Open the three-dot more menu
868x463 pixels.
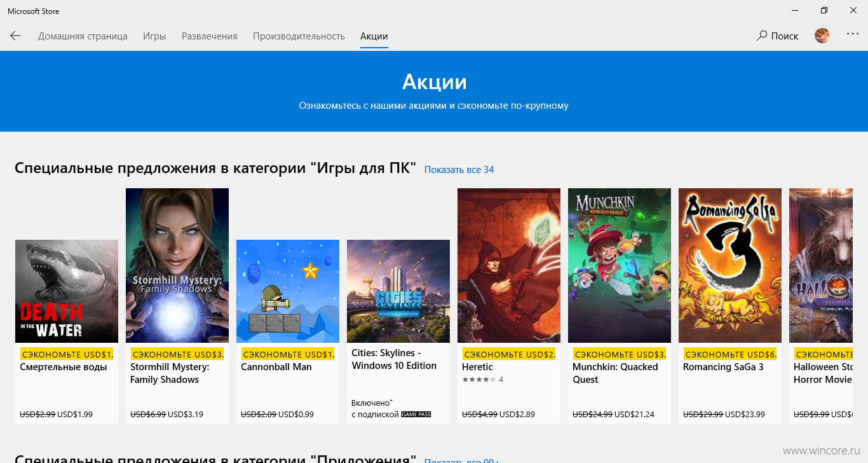(x=853, y=34)
